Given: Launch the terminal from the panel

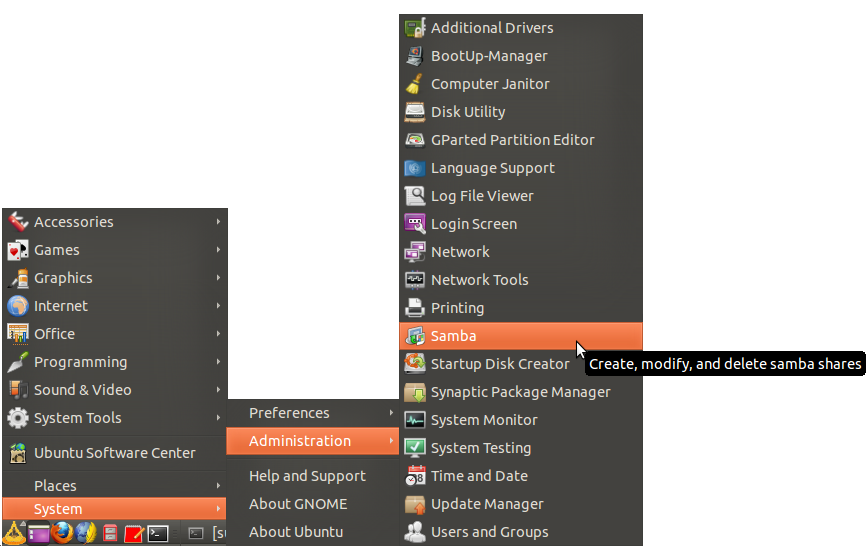Looking at the screenshot, I should pos(158,534).
